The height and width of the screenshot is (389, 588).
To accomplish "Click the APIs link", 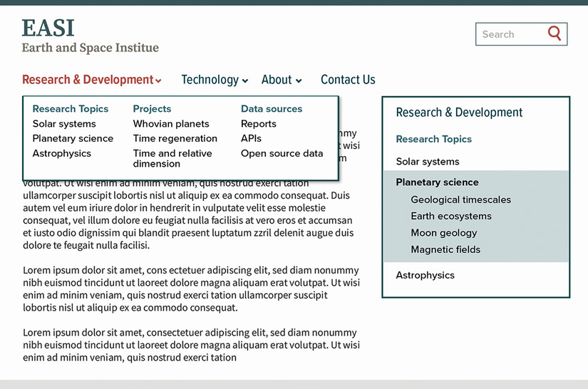I will [x=251, y=139].
